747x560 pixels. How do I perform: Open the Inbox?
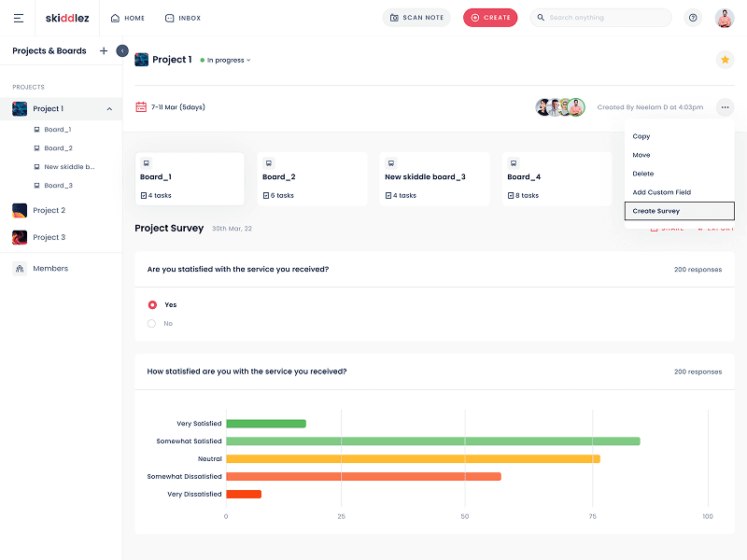click(x=183, y=18)
